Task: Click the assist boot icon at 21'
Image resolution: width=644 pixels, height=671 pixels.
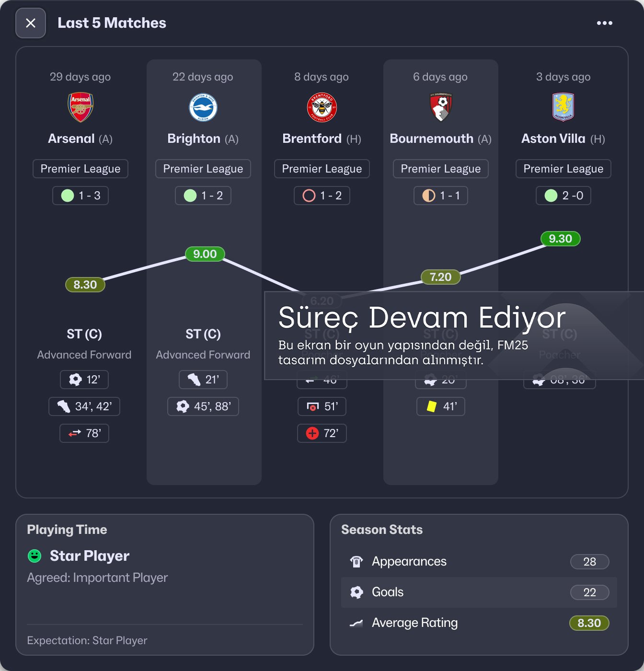Action: pyautogui.click(x=194, y=380)
